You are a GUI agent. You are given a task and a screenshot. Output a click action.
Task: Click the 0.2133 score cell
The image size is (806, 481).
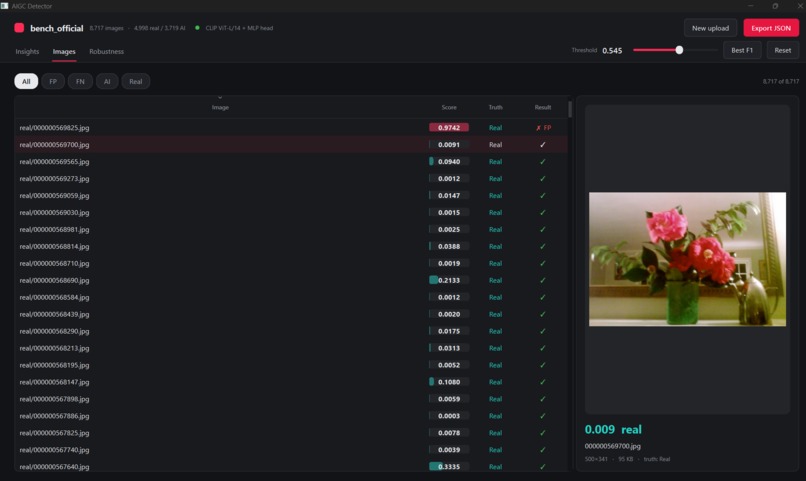449,280
